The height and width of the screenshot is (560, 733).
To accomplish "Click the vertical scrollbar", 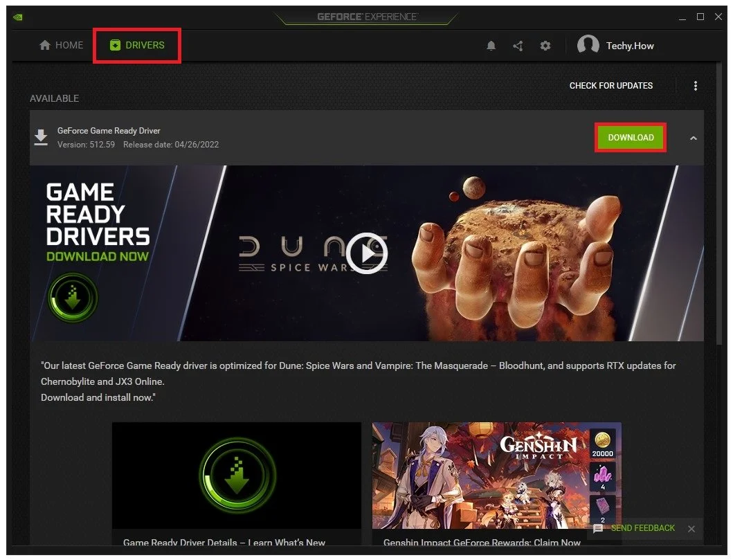I will pos(719,204).
